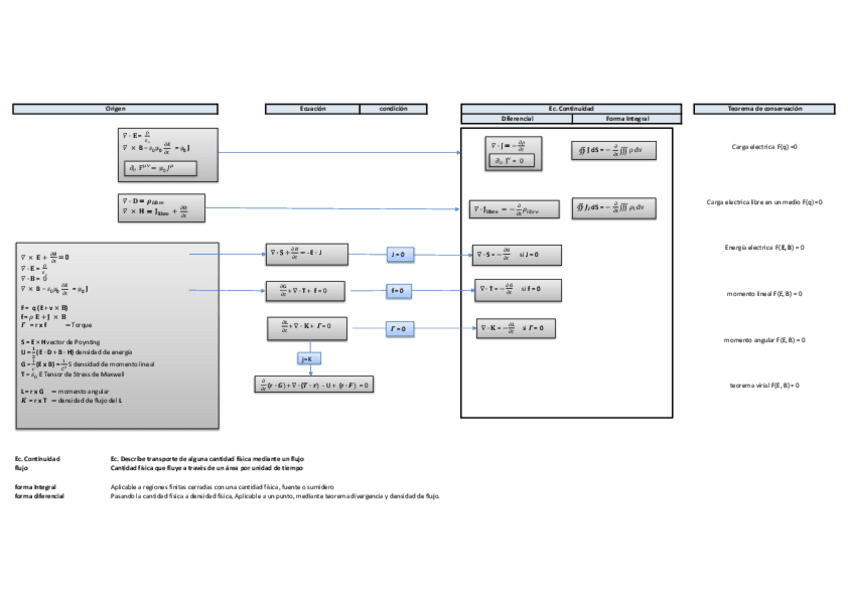Click the "Ec. Continuidad" column header bar
The image size is (848, 599).
[x=571, y=109]
